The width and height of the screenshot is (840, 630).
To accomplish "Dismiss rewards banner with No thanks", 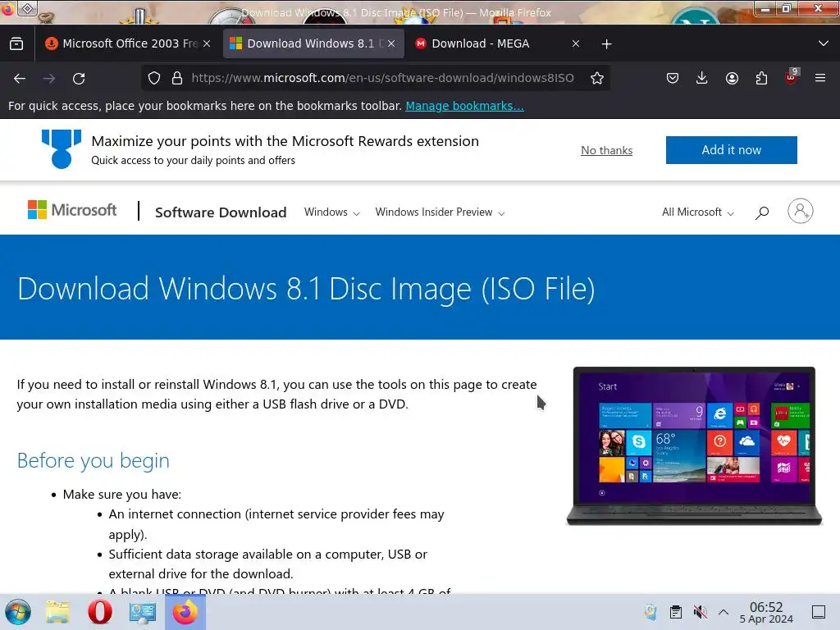I will tap(606, 151).
